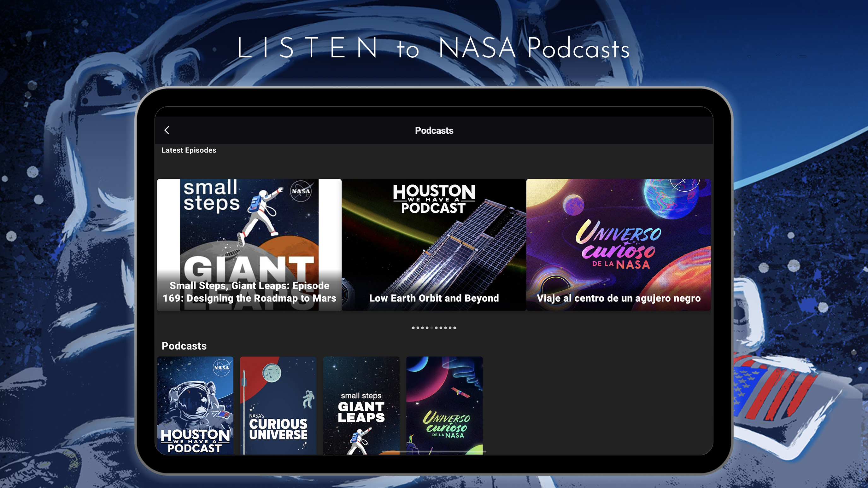Open NASA's Curious Universe podcast cover
The image size is (868, 488).
[x=278, y=405]
